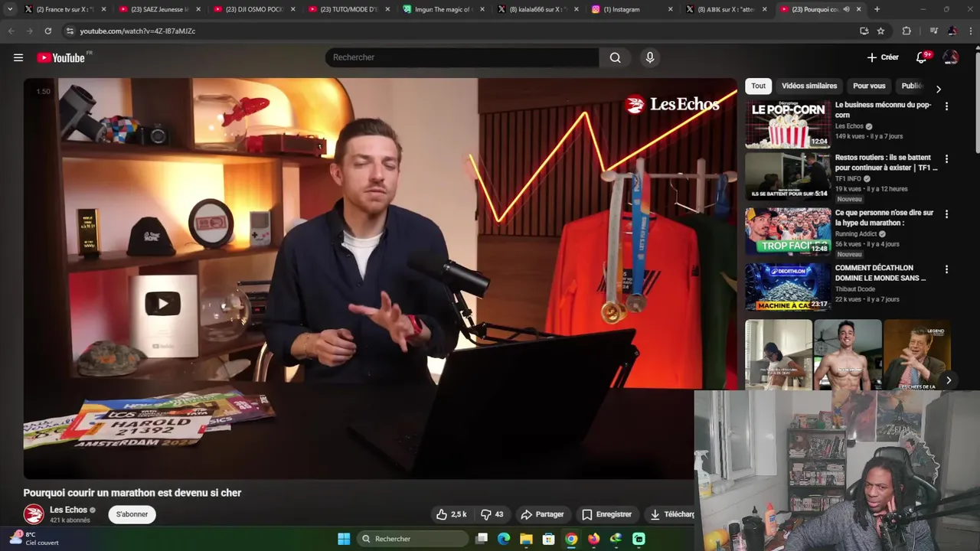The height and width of the screenshot is (551, 980).
Task: Open Firefox from taskbar
Action: (x=594, y=539)
